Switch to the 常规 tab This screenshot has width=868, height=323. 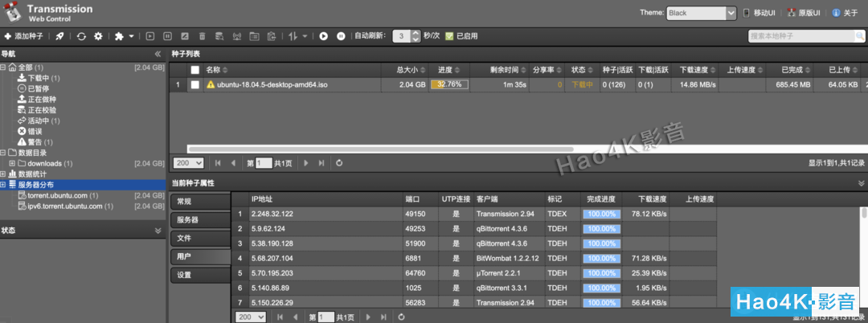(x=200, y=202)
